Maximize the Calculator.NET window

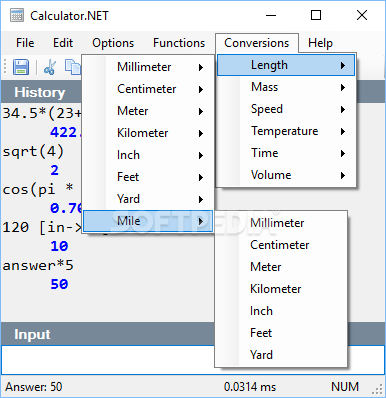(x=316, y=15)
